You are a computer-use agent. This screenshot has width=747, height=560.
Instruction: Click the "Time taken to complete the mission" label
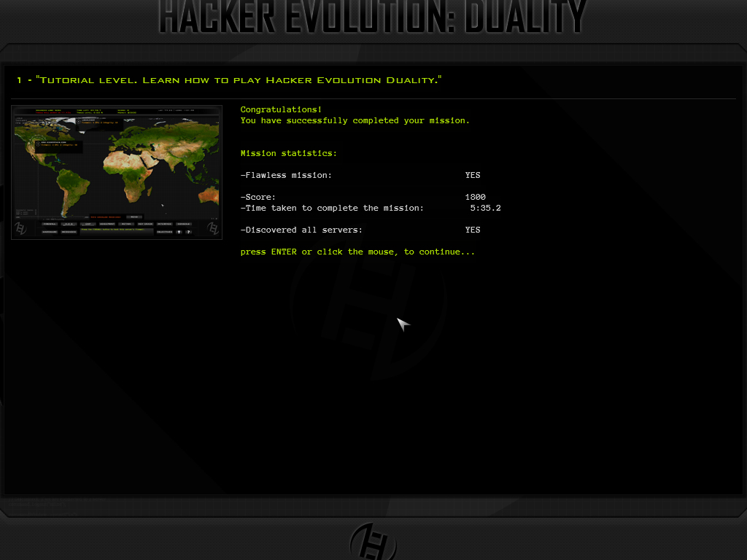(332, 208)
